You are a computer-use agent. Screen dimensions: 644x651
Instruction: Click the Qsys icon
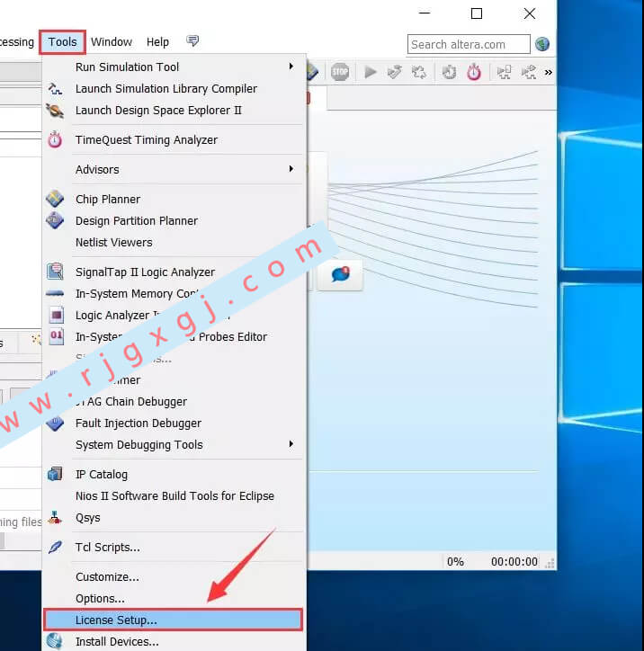55,517
